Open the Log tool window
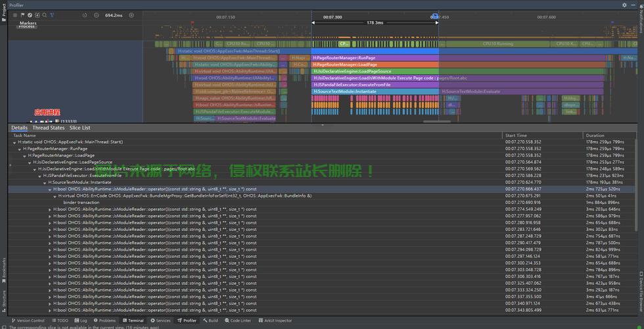Screen dimensions: 644x329 click(x=81, y=320)
